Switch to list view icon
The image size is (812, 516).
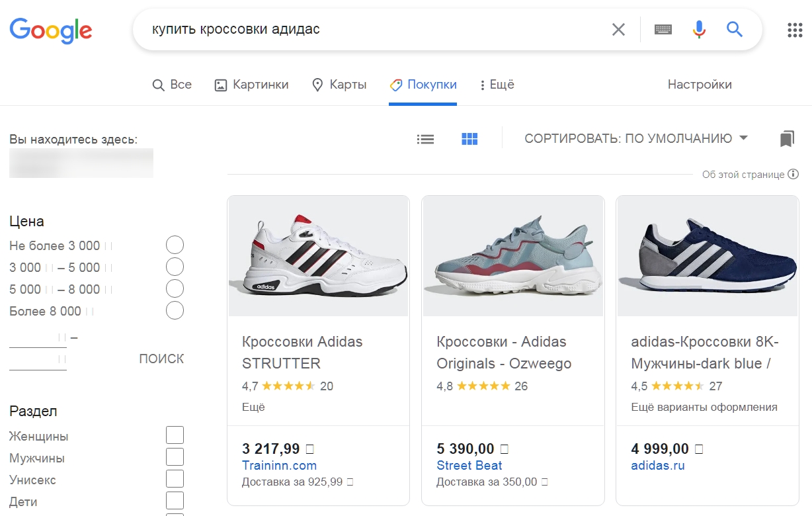[x=425, y=139]
